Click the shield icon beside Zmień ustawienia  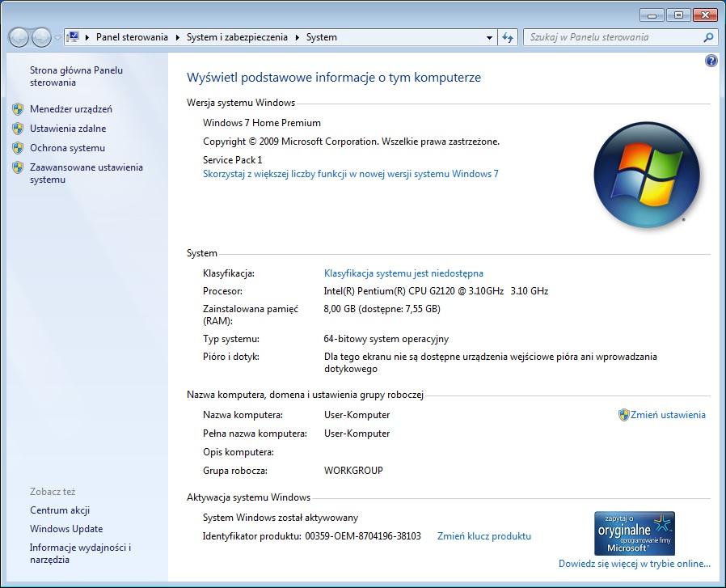click(x=623, y=415)
